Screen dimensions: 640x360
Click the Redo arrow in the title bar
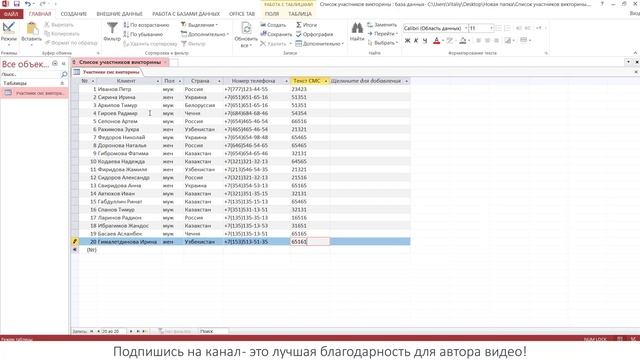click(x=42, y=4)
